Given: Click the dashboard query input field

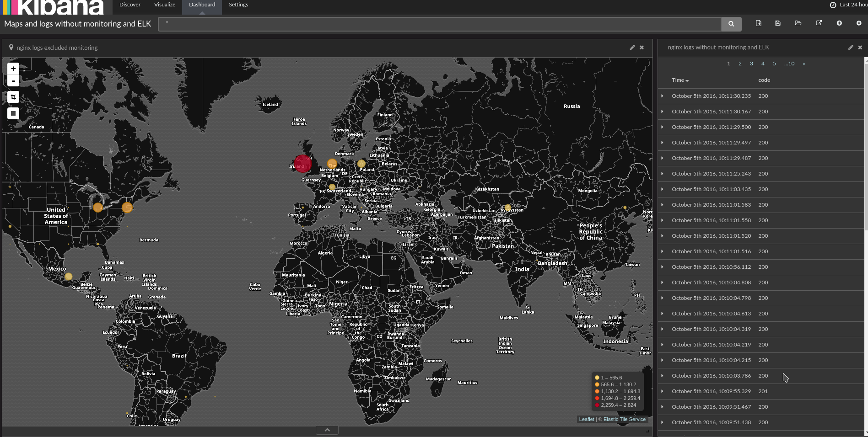Looking at the screenshot, I should 440,24.
